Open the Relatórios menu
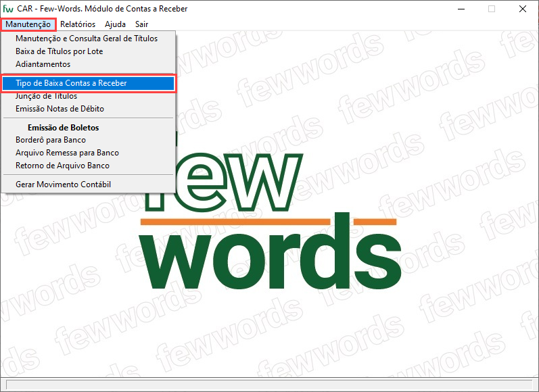The width and height of the screenshot is (539, 392). coord(78,24)
